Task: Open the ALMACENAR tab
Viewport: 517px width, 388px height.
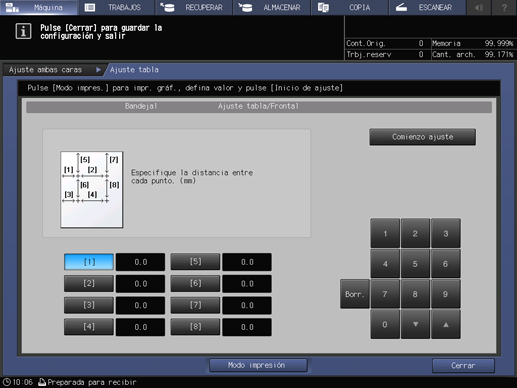Action: click(x=272, y=7)
